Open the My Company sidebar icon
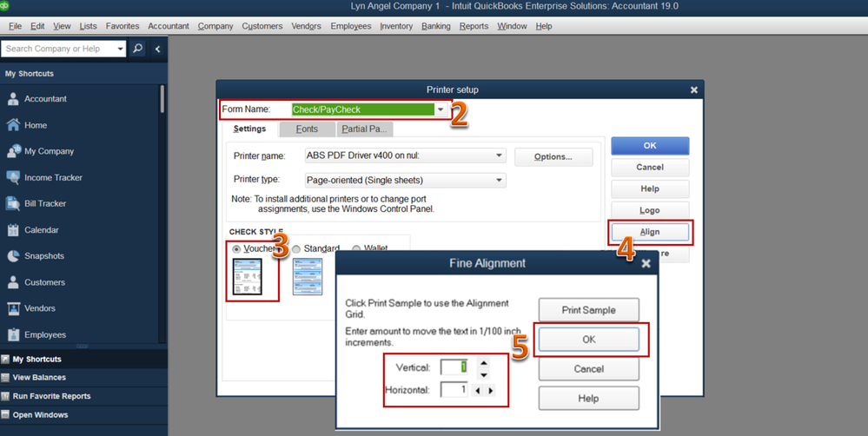 [13, 151]
